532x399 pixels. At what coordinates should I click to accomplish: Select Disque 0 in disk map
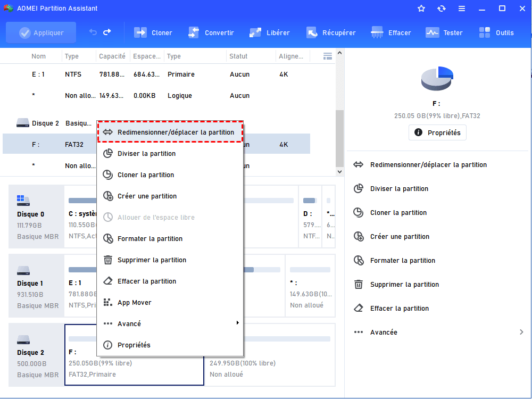(36, 217)
